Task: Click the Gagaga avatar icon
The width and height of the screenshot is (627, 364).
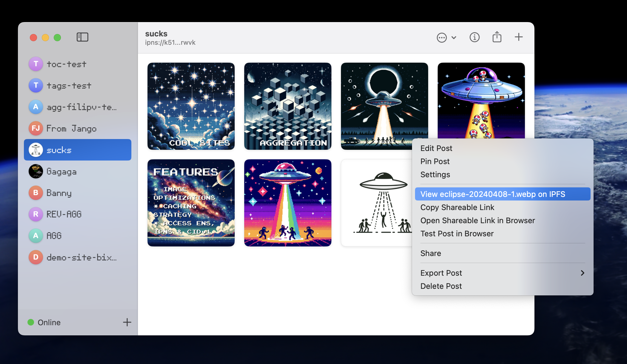Action: (36, 171)
